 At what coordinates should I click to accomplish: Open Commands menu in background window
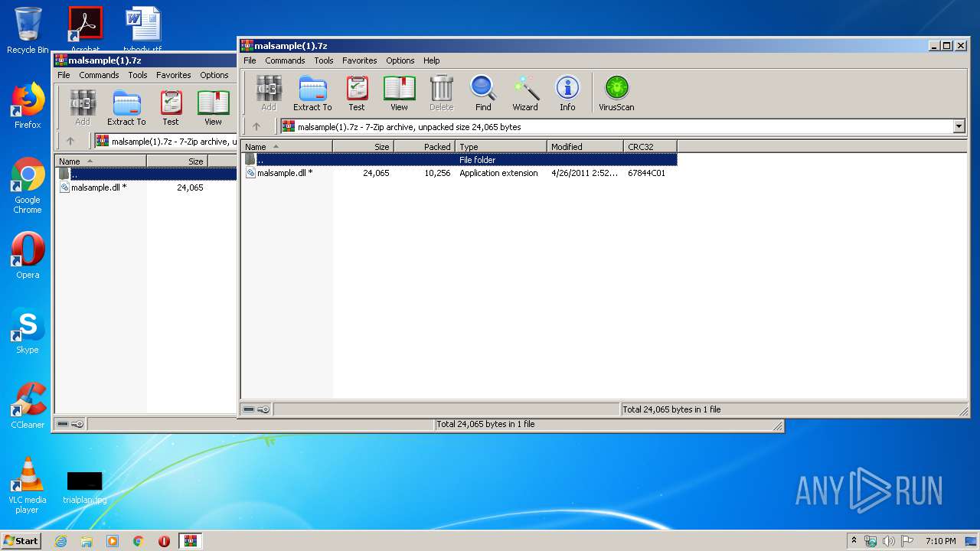tap(99, 75)
